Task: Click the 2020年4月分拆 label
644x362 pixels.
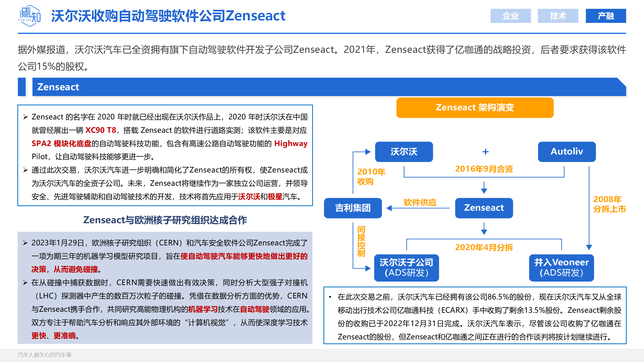Action: [484, 247]
